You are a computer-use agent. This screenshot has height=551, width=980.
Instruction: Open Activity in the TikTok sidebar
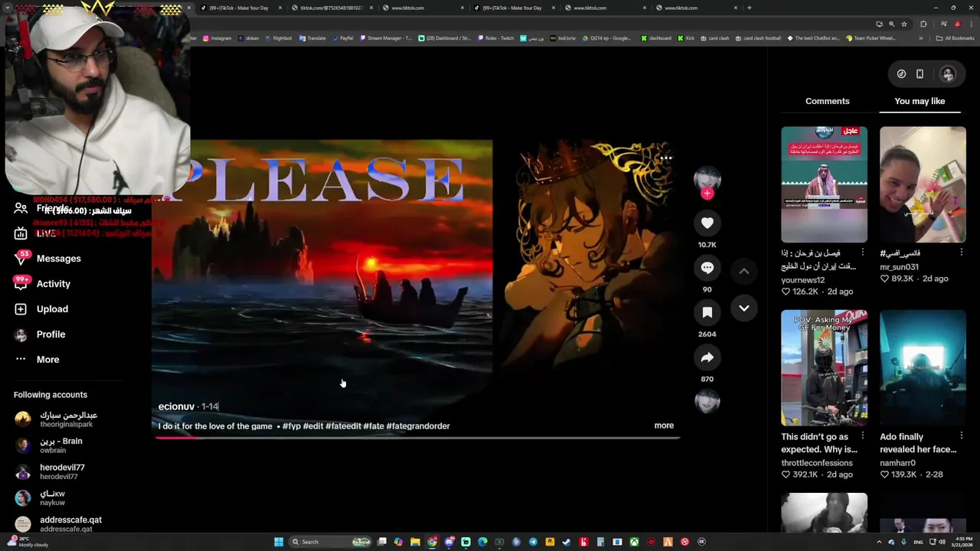click(x=54, y=284)
